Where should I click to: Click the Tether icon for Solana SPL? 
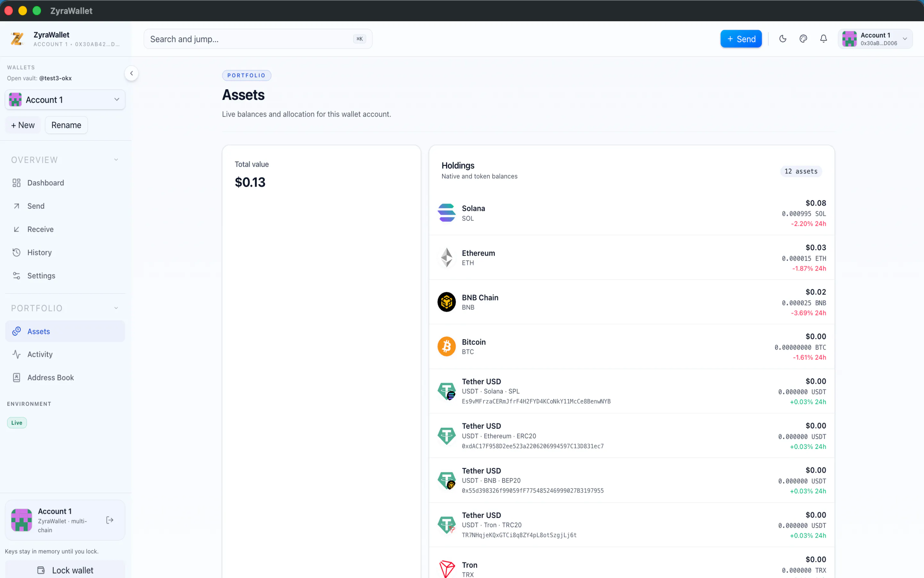click(446, 391)
